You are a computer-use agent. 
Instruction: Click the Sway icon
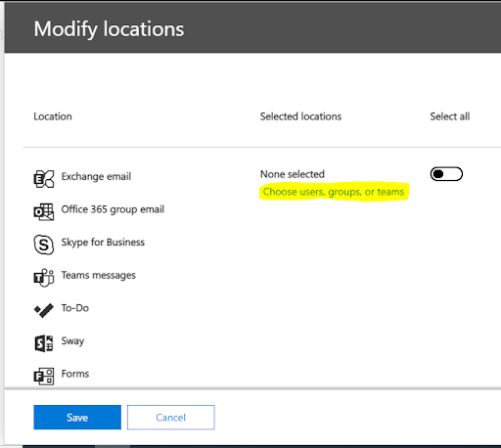44,343
